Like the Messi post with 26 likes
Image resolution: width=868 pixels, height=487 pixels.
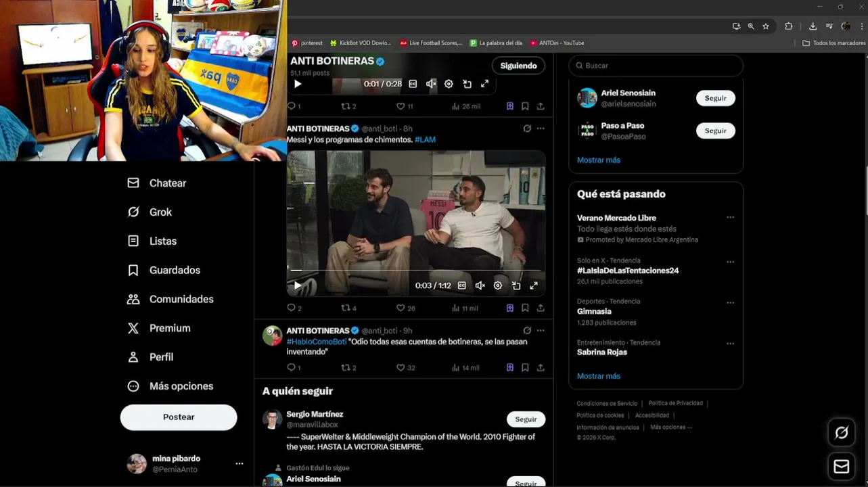[406, 308]
